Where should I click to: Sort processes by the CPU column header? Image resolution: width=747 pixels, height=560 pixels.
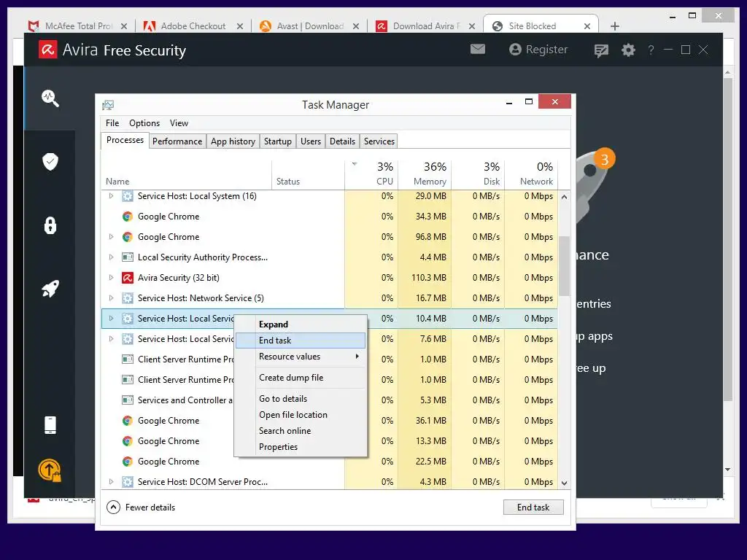(x=371, y=174)
